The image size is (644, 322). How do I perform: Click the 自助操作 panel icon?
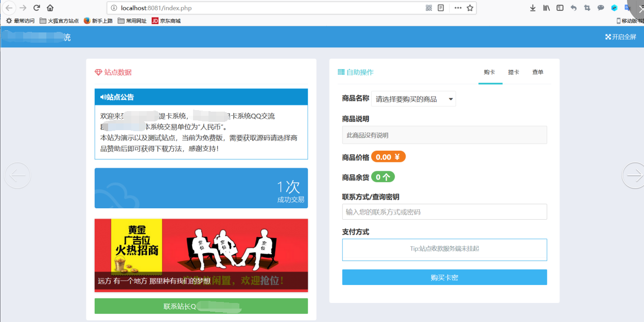341,73
